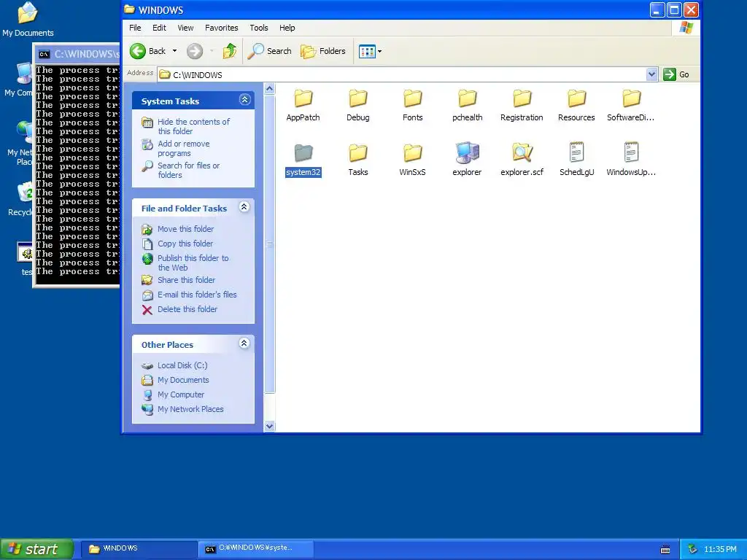Select the WinSxS folder icon
Viewport: 747px width, 560px height.
tap(413, 153)
